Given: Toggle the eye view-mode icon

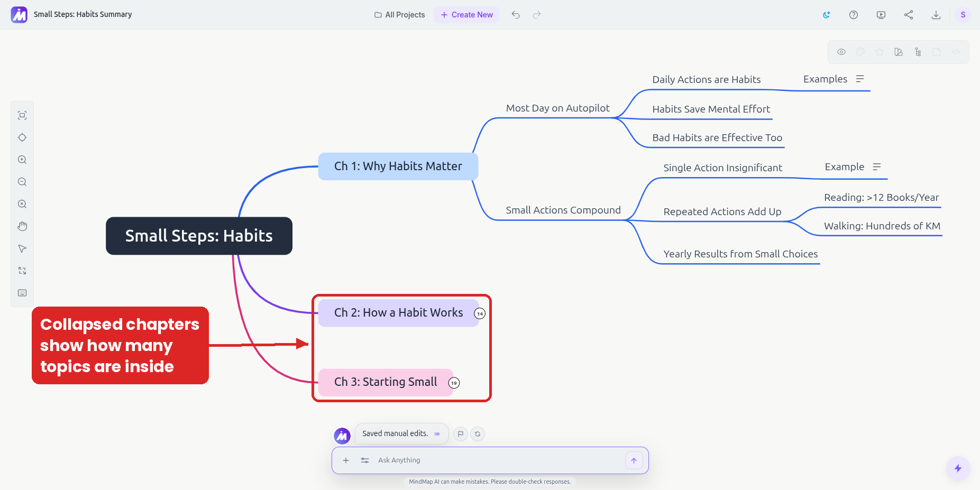Looking at the screenshot, I should [841, 52].
